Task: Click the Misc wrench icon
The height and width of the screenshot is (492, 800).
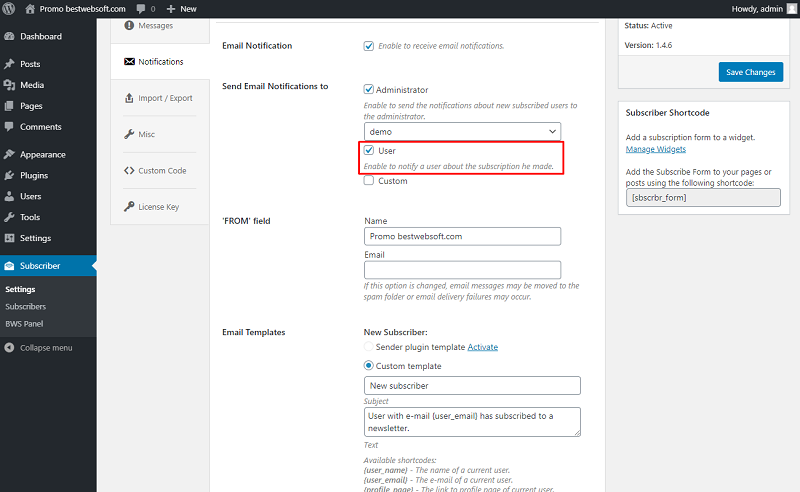Action: (129, 134)
